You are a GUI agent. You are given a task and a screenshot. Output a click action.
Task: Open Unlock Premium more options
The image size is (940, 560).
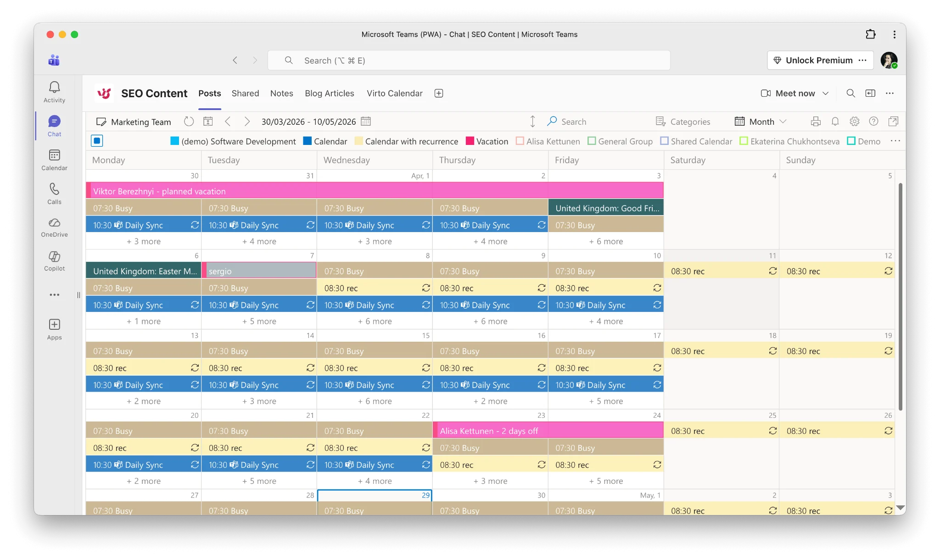pyautogui.click(x=862, y=60)
